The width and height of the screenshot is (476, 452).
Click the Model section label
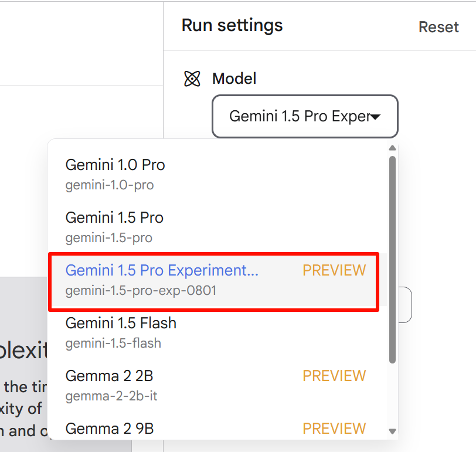pyautogui.click(x=234, y=79)
